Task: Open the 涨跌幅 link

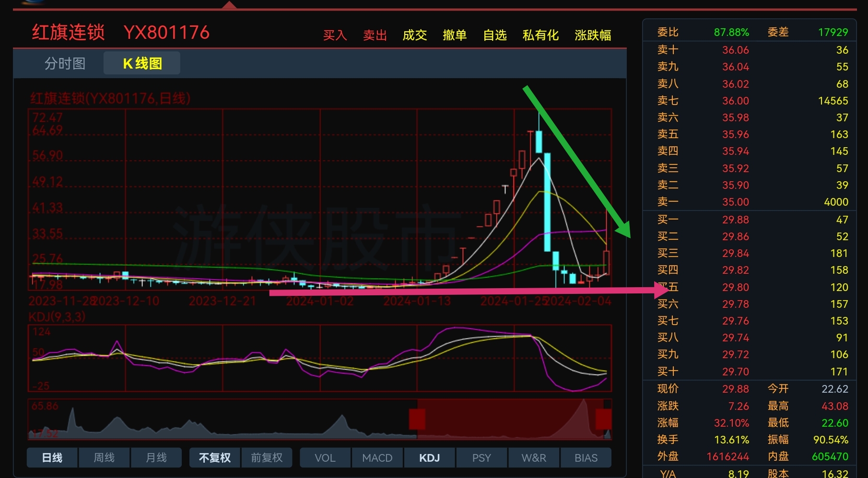Action: 593,35
